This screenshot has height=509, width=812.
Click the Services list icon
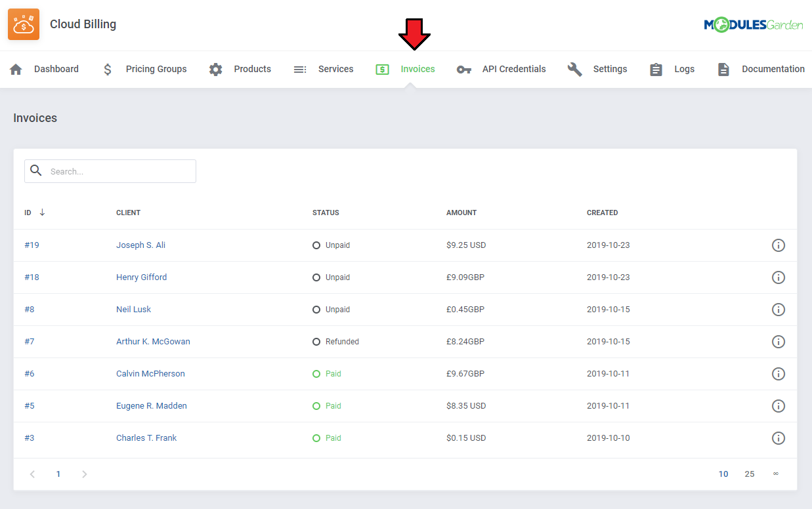tap(300, 70)
